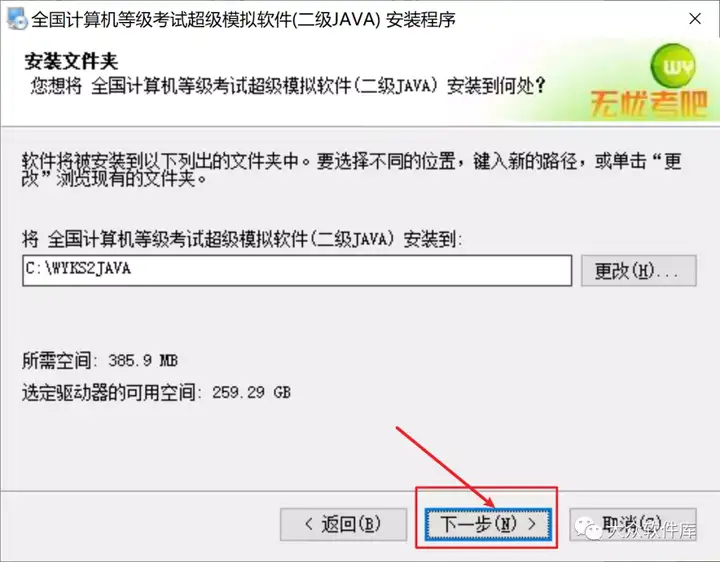Click the 385.9 MB required space value
Image resolution: width=720 pixels, height=562 pixels.
click(x=143, y=360)
